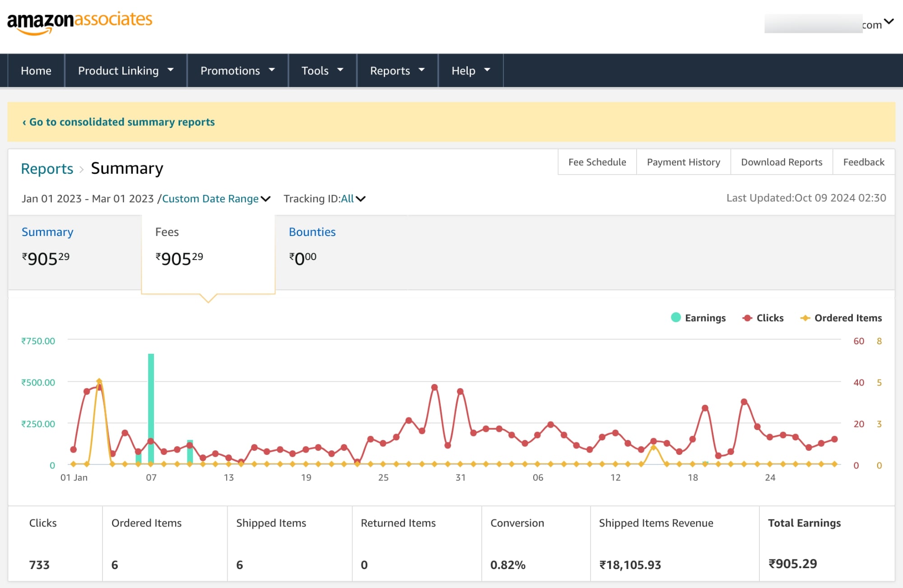Click the red Clicks legend marker
Screen dimensions: 903x588
pos(747,318)
